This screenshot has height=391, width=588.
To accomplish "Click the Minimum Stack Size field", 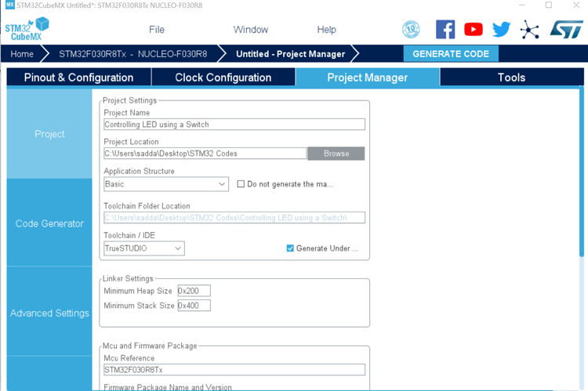I will [x=194, y=306].
